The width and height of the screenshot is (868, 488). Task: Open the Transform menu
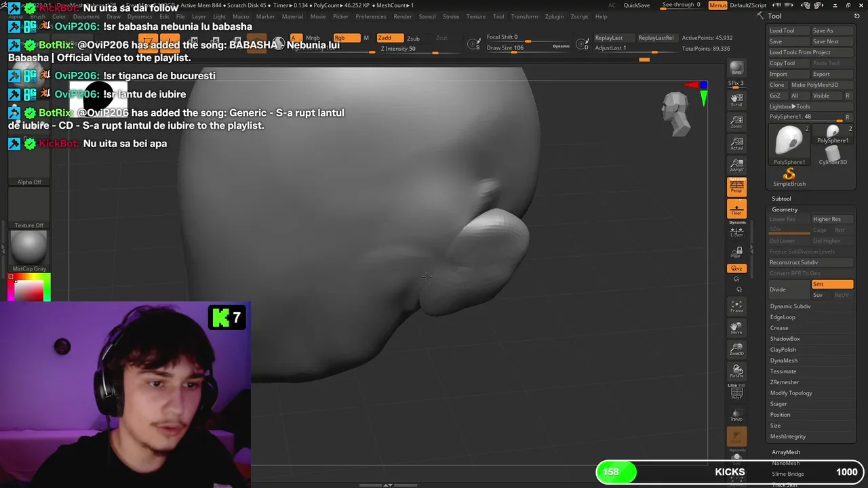pos(524,16)
